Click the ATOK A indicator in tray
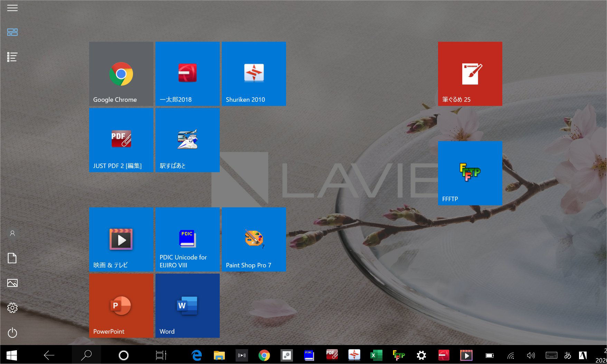The height and width of the screenshot is (364, 607). coord(583,355)
